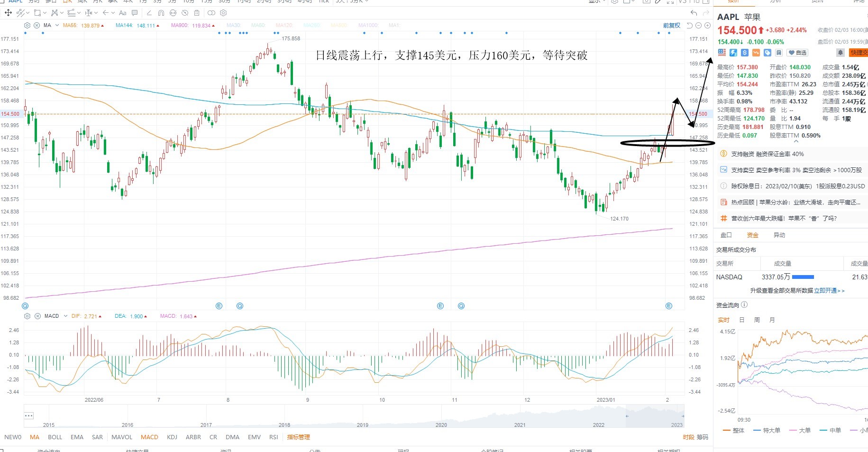Pick the pencil line drawing tool
Screen dimensions: 868x452
tap(149, 13)
